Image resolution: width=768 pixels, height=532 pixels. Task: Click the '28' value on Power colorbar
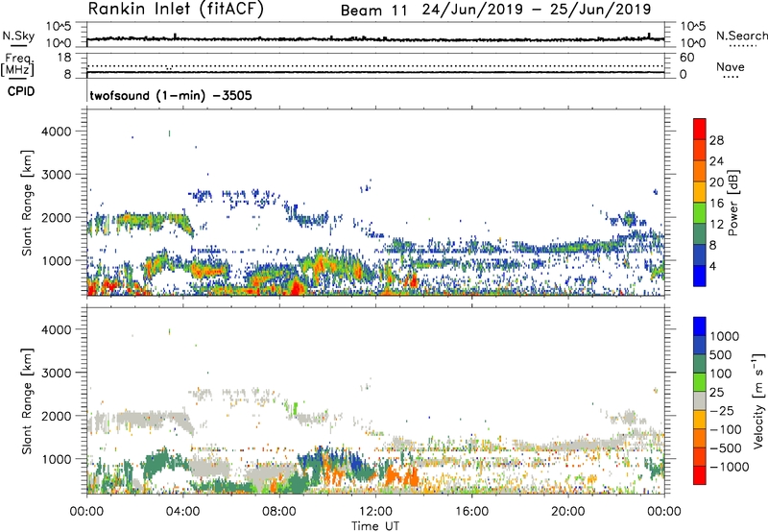pyautogui.click(x=716, y=140)
